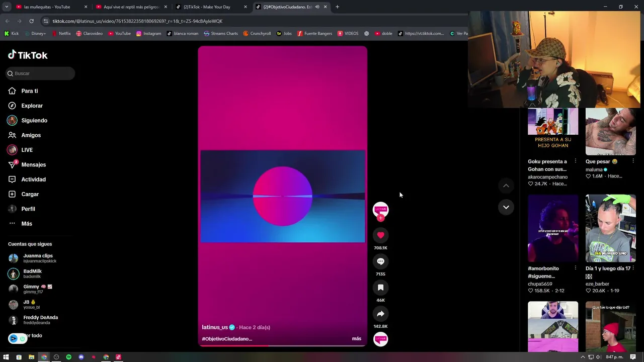Open Discord from the taskbar

coord(81,357)
